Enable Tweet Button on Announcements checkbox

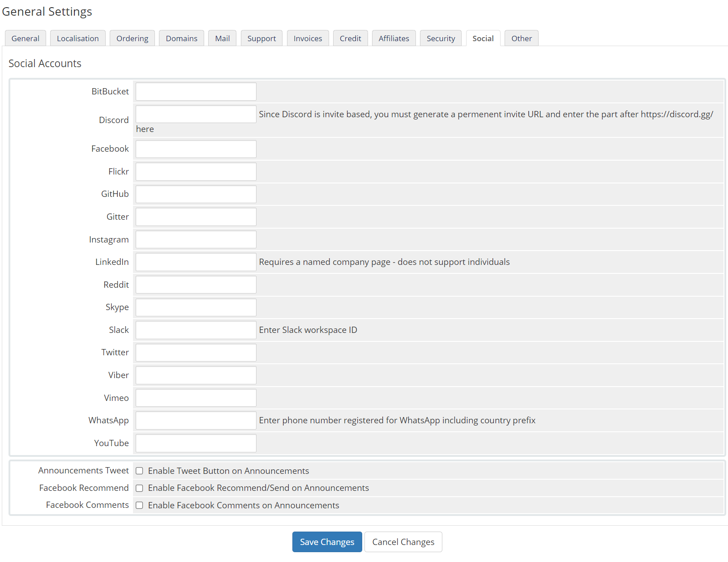click(139, 471)
